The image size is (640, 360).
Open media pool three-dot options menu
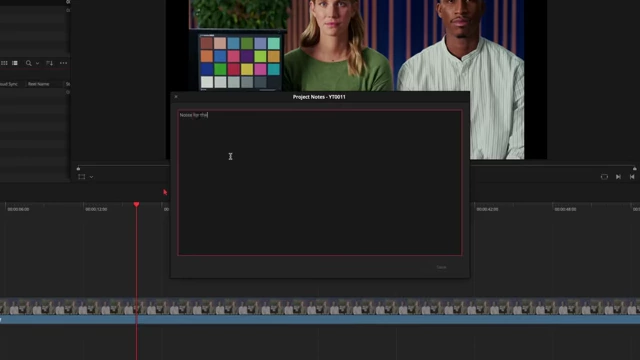point(63,63)
